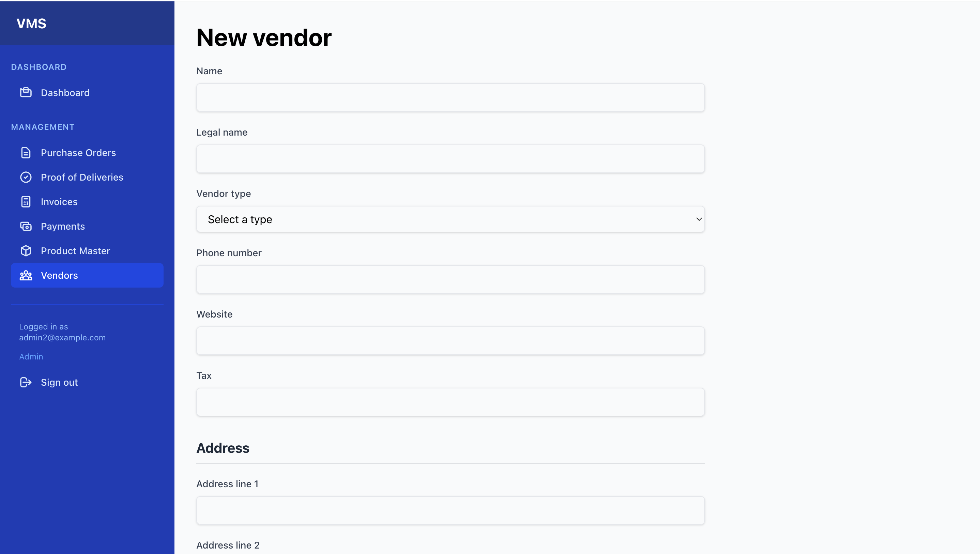Select the Phone number text box
Screen dimensions: 980x554
(450, 279)
